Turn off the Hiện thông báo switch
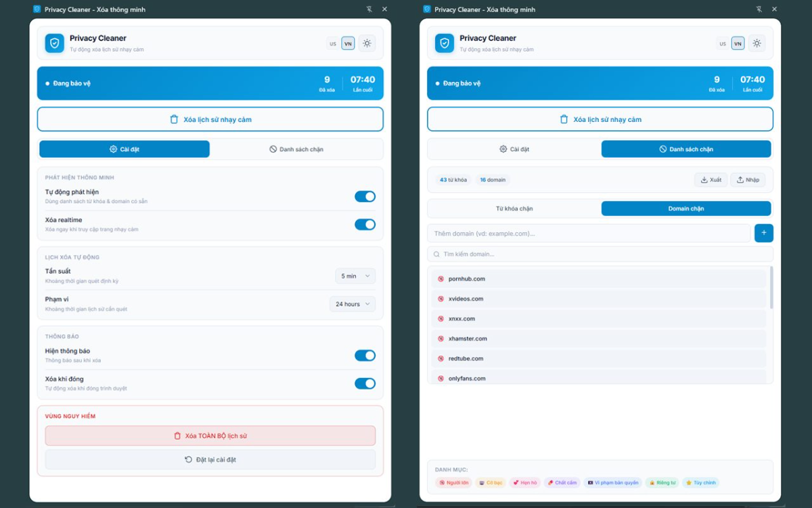Image resolution: width=812 pixels, height=508 pixels. point(365,356)
